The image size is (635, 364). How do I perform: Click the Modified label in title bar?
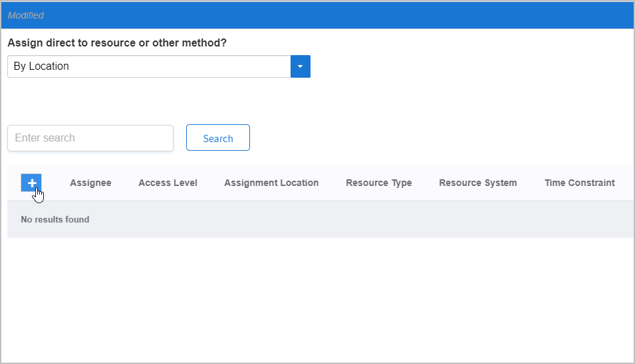(26, 15)
